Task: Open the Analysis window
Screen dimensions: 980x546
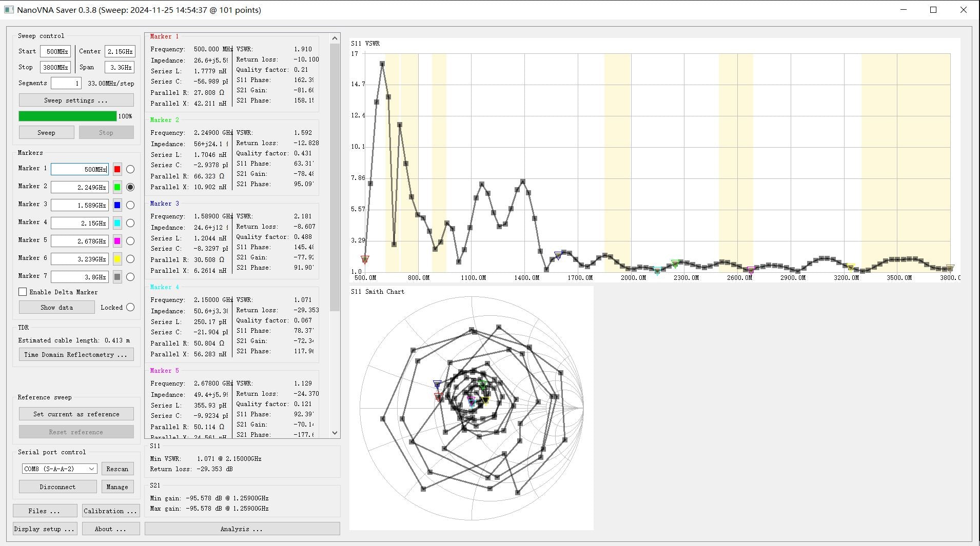Action: 242,529
